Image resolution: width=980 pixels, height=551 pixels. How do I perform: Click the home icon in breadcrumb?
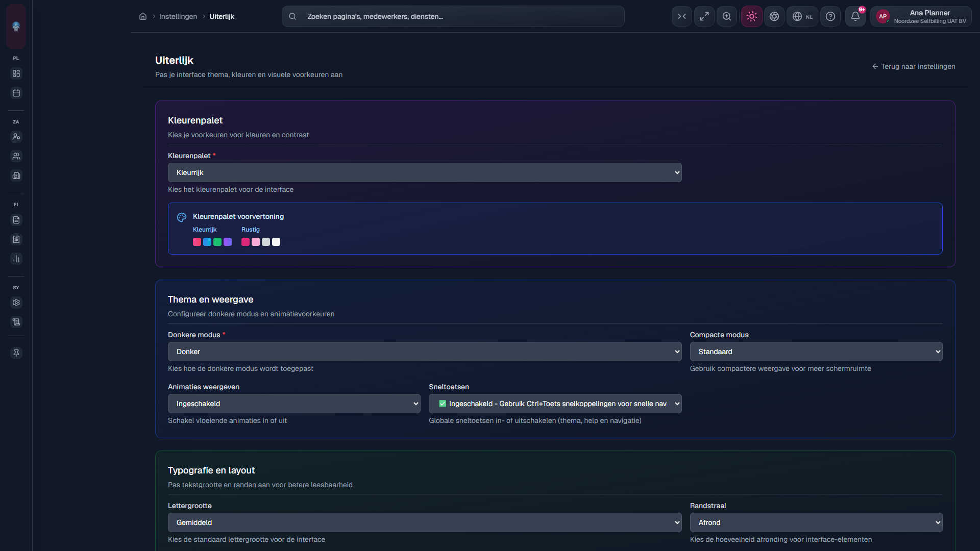(x=143, y=16)
